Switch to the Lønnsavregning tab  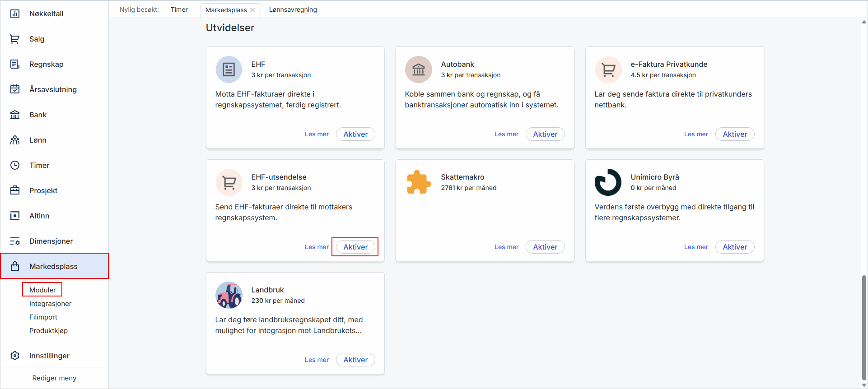click(293, 9)
